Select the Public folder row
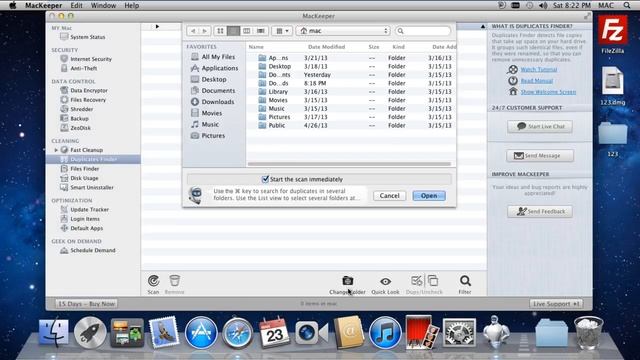640x360 pixels. pos(351,125)
